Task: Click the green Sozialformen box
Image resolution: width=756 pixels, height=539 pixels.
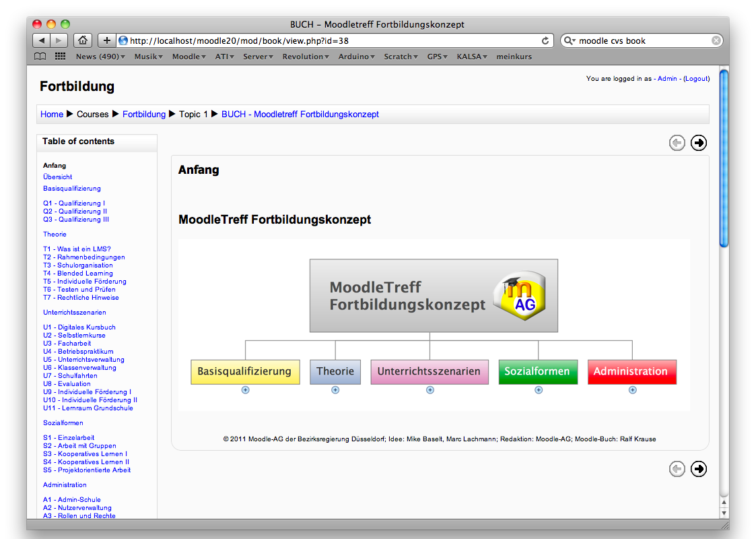Action: [x=538, y=371]
